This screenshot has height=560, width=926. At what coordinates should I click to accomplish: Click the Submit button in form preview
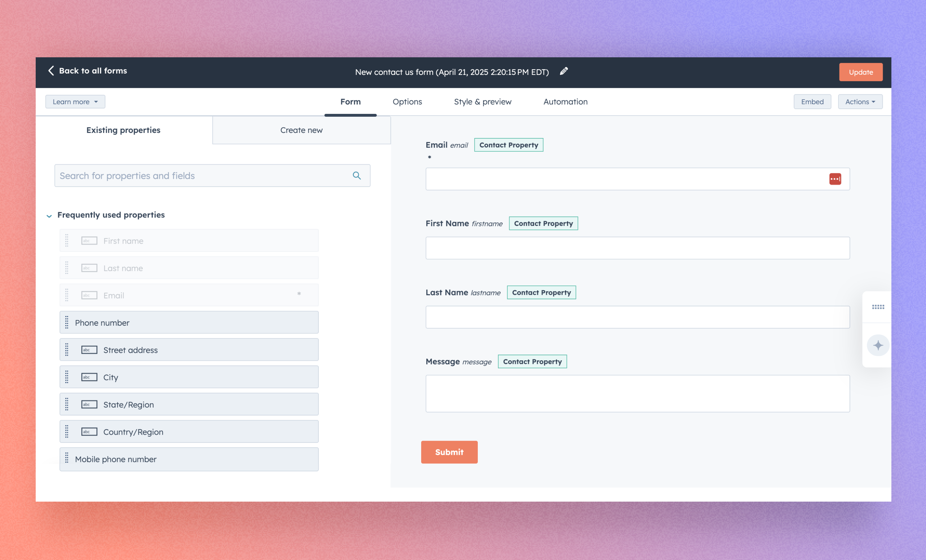(x=449, y=452)
